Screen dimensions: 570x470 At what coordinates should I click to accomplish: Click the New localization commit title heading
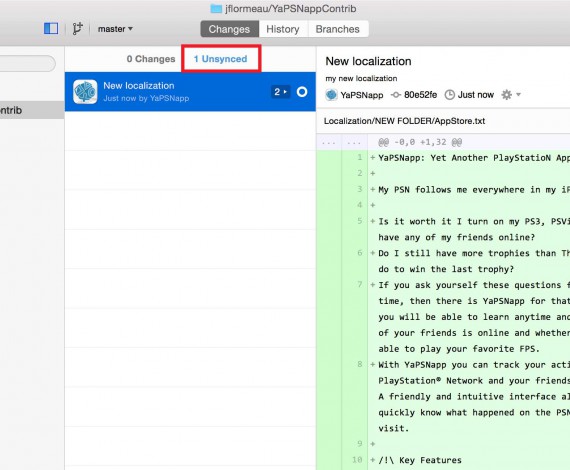[x=368, y=61]
